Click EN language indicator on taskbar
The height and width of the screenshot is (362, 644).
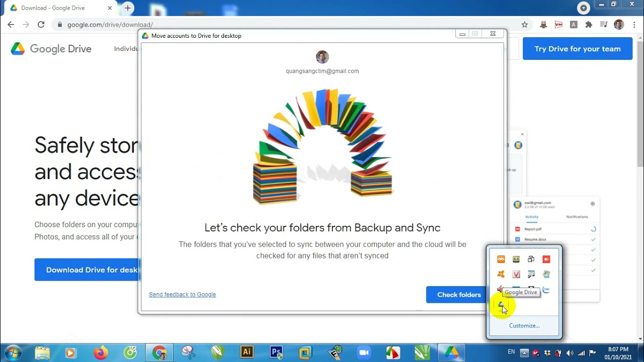tap(511, 352)
